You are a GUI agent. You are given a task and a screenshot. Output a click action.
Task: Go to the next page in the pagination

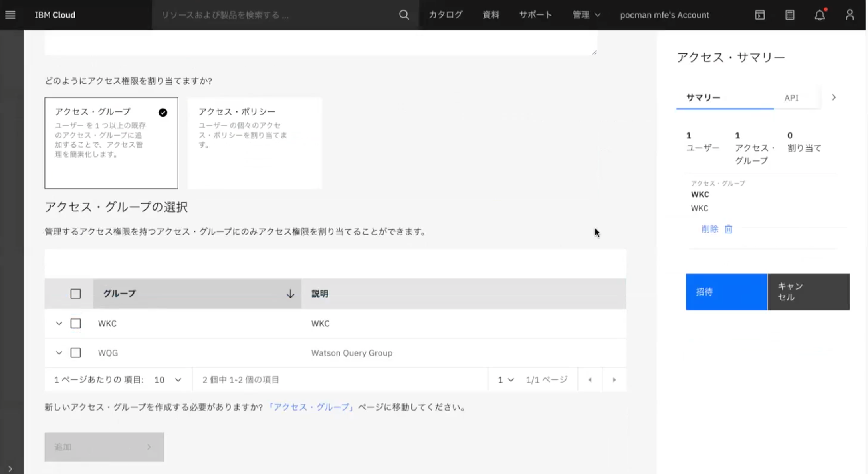pyautogui.click(x=614, y=380)
